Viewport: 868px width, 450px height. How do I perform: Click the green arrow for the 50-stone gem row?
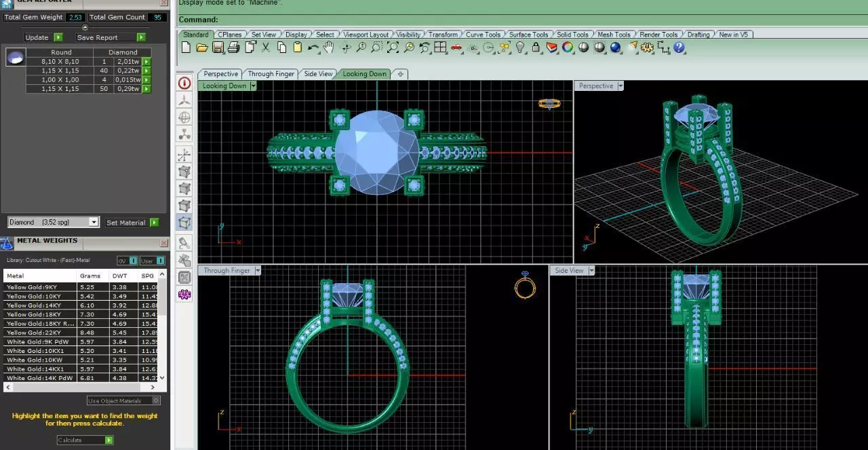[x=146, y=89]
